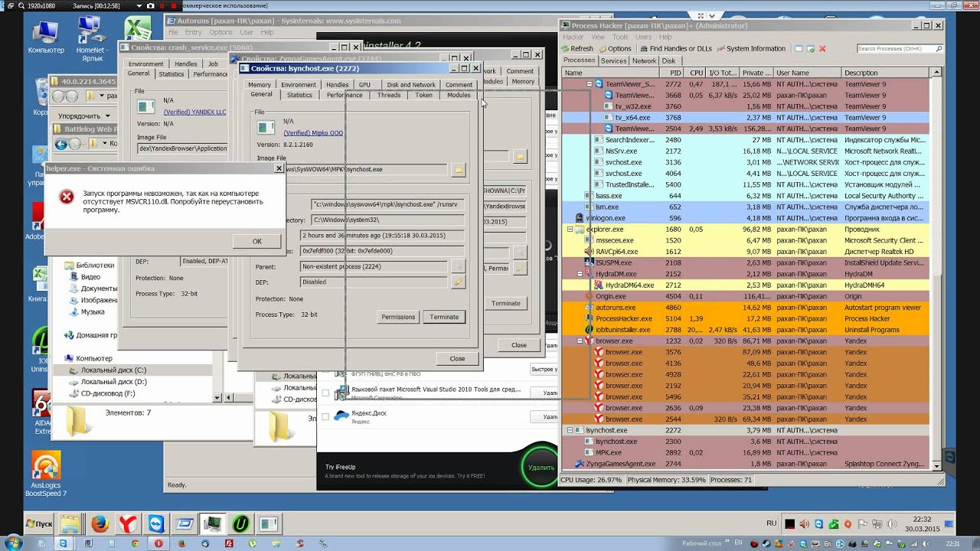Viewport: 980px width, 551px height.
Task: Select the ZyngaGamesAgent.exe process icon
Action: pyautogui.click(x=580, y=464)
